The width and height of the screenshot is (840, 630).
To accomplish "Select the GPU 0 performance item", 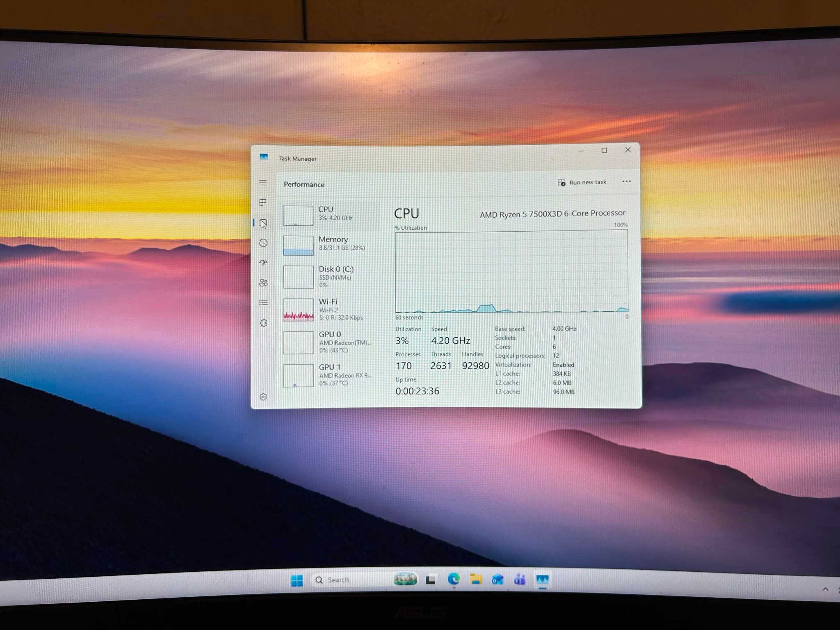I will pos(330,342).
